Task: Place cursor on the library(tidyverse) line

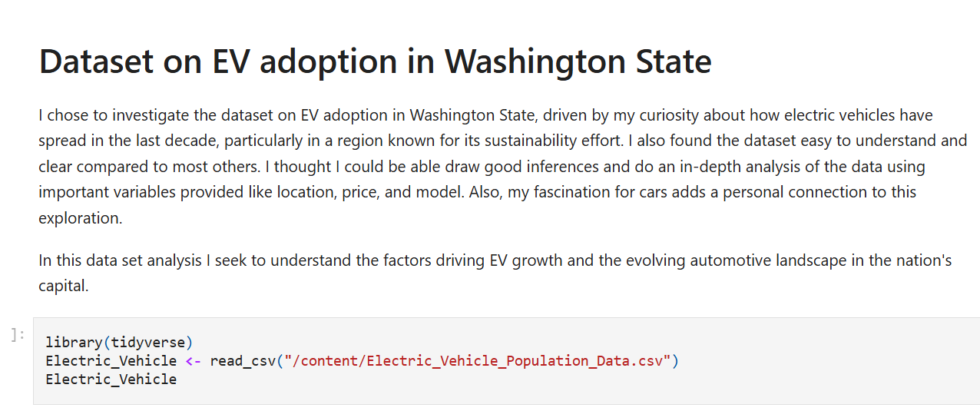Action: 119,341
